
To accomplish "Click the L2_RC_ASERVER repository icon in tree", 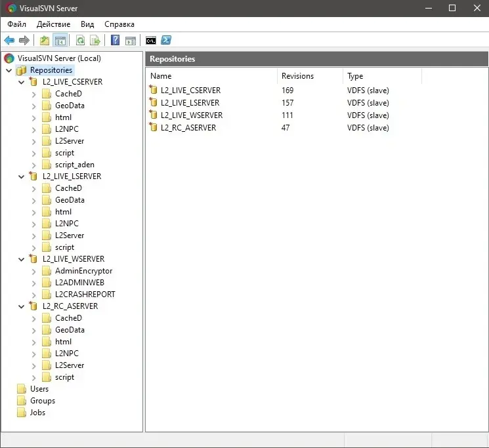I will pos(33,306).
